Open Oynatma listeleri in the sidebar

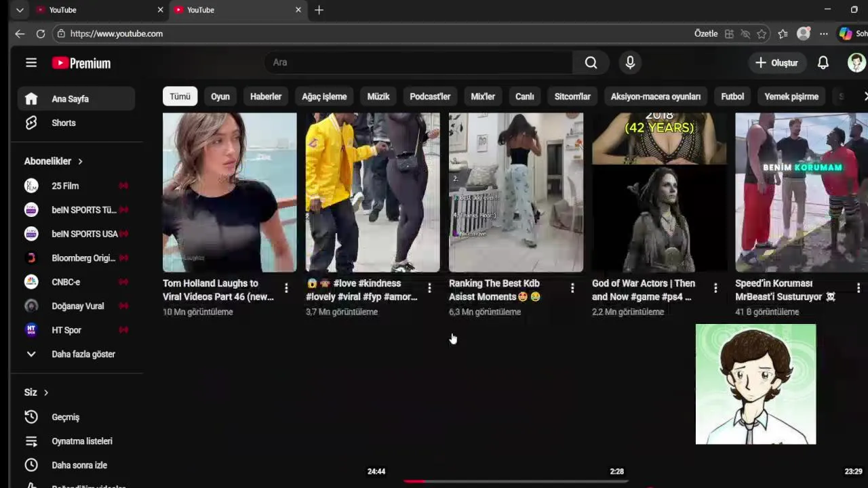pos(76,441)
